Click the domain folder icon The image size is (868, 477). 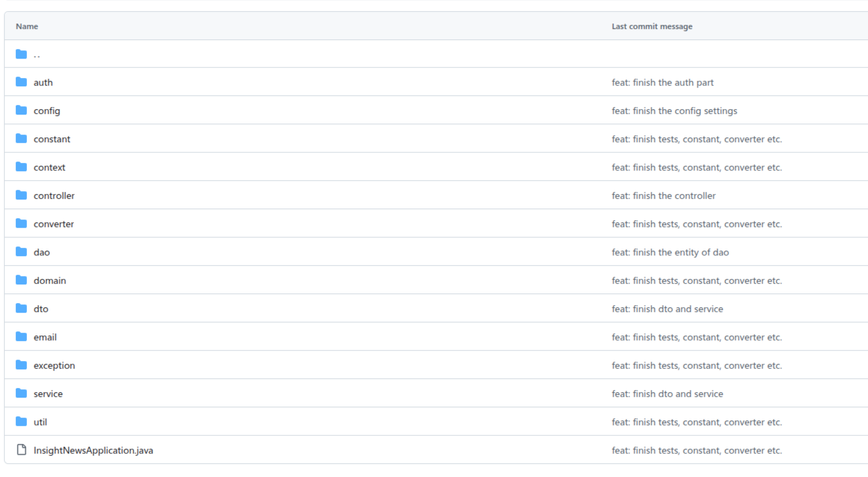[x=21, y=280]
